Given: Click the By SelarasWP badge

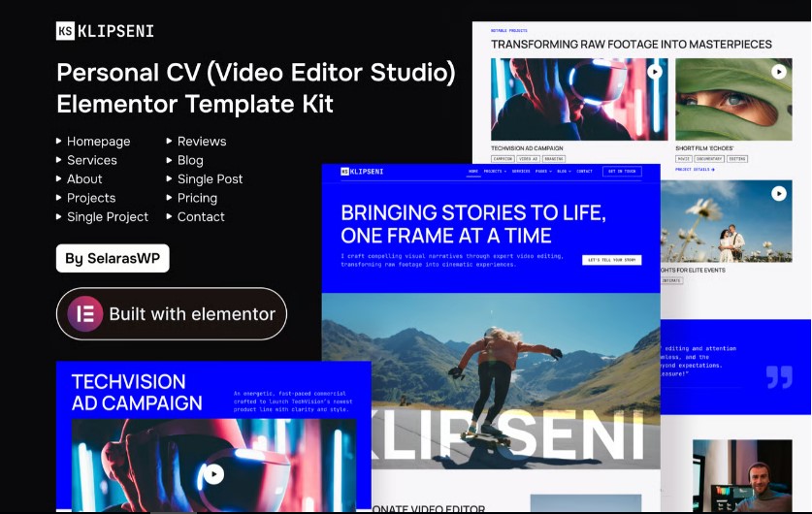Looking at the screenshot, I should pyautogui.click(x=113, y=259).
